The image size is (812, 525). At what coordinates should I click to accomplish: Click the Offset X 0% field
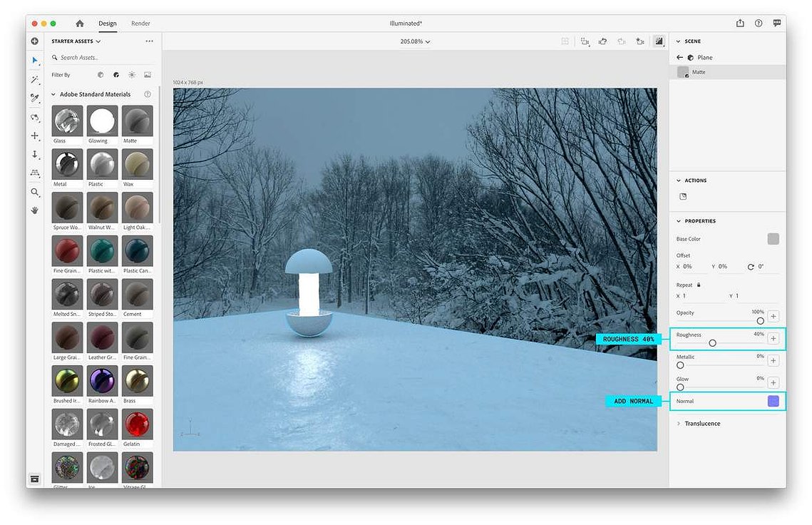692,266
